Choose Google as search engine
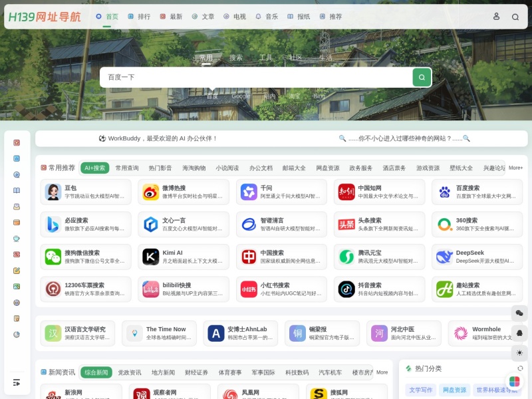 pyautogui.click(x=241, y=96)
